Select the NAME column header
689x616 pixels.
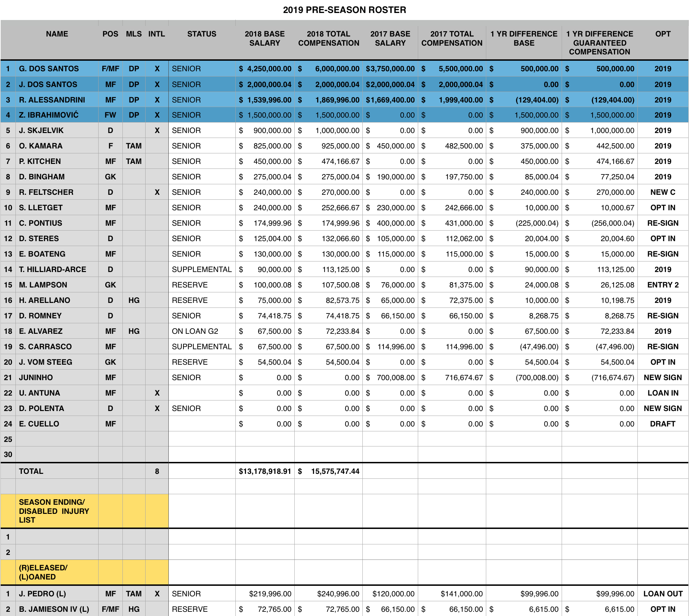pos(57,34)
